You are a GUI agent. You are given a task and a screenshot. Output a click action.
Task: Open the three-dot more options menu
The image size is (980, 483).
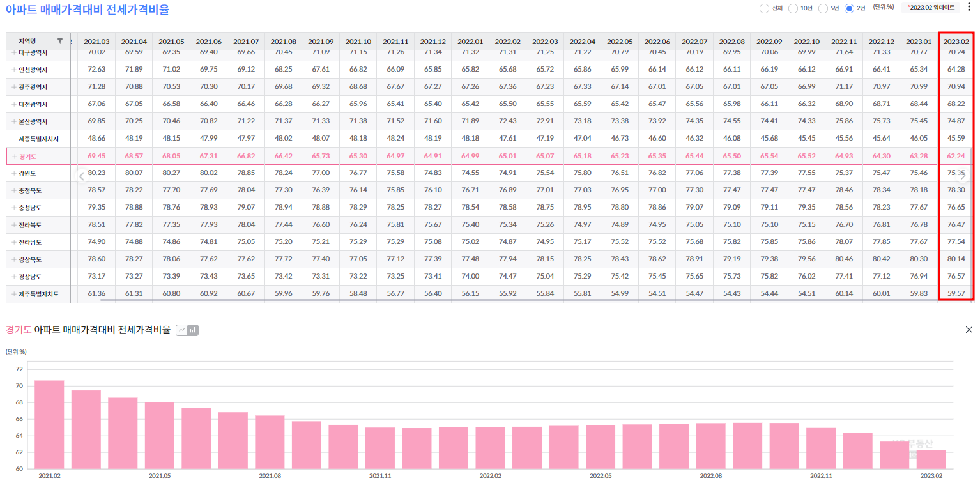[969, 7]
